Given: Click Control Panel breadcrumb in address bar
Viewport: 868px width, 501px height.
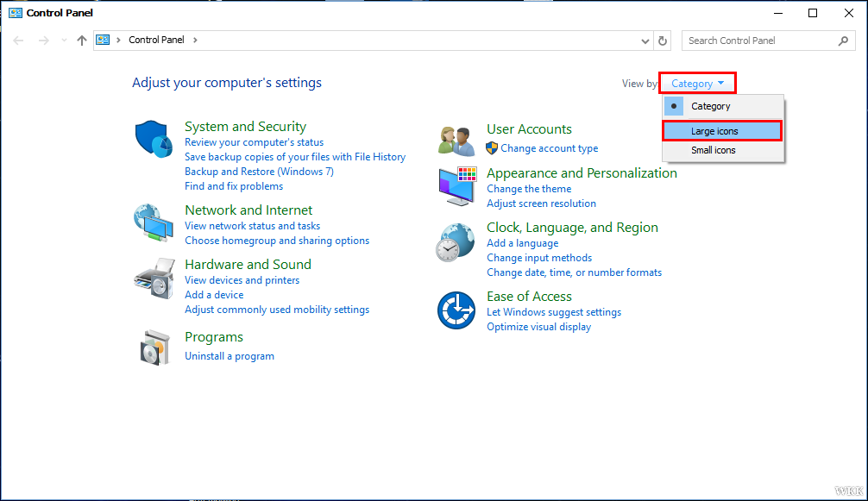Looking at the screenshot, I should [x=156, y=40].
